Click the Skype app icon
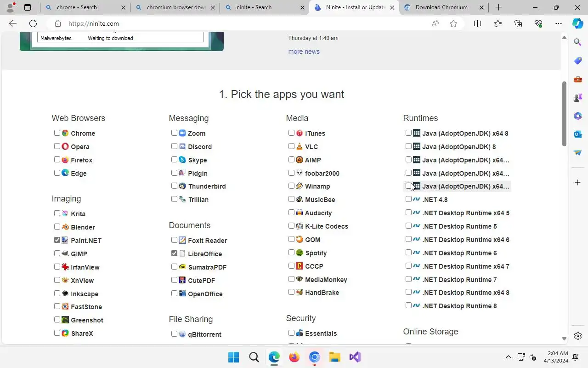The height and width of the screenshot is (368, 588). tap(182, 160)
